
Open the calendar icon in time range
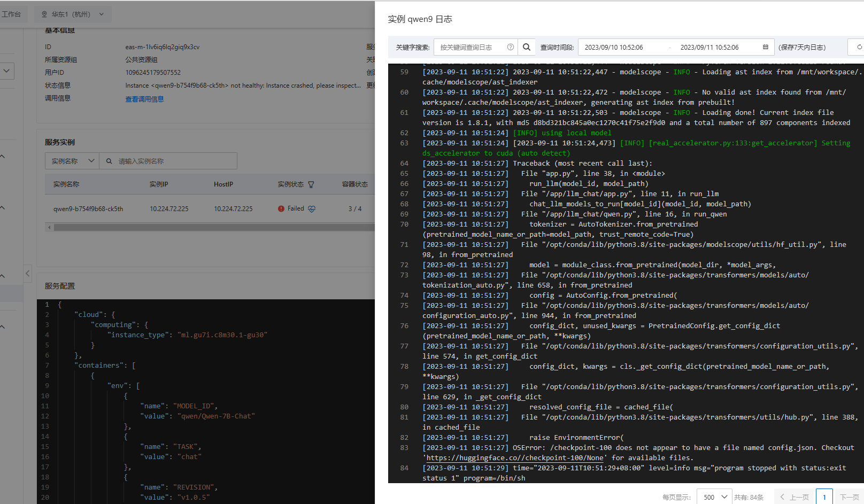point(765,47)
